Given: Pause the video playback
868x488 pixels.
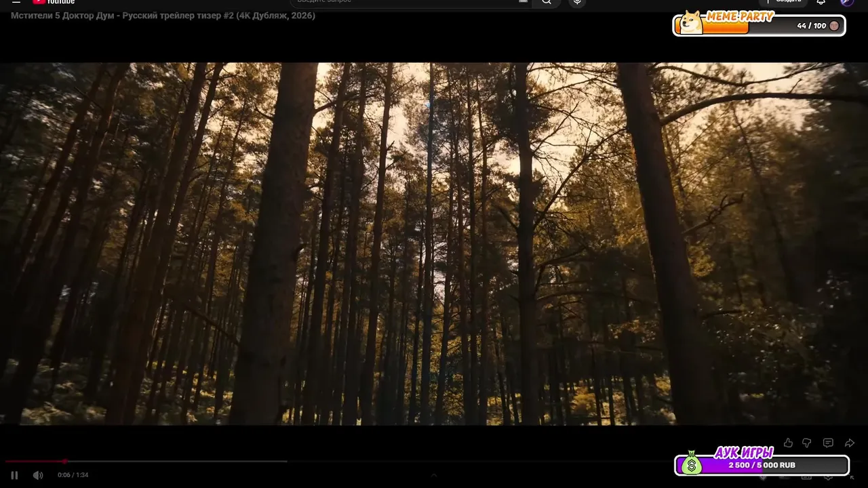Looking at the screenshot, I should (x=14, y=475).
